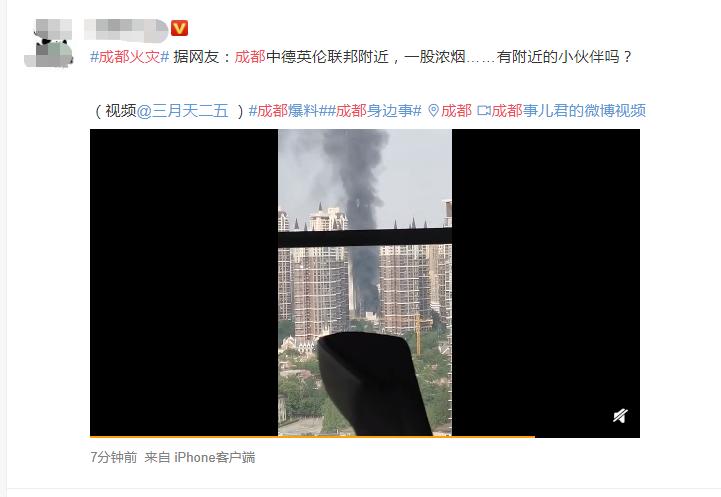Click the orange V verification badge

179,28
